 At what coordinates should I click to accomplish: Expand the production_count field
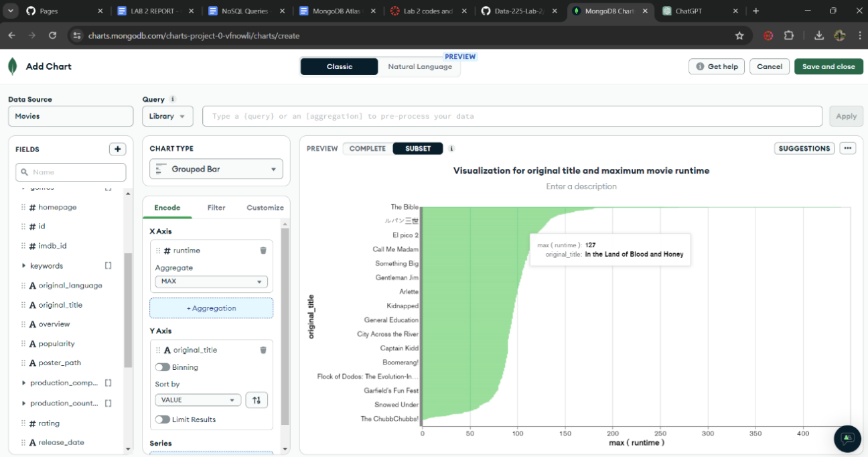point(24,403)
